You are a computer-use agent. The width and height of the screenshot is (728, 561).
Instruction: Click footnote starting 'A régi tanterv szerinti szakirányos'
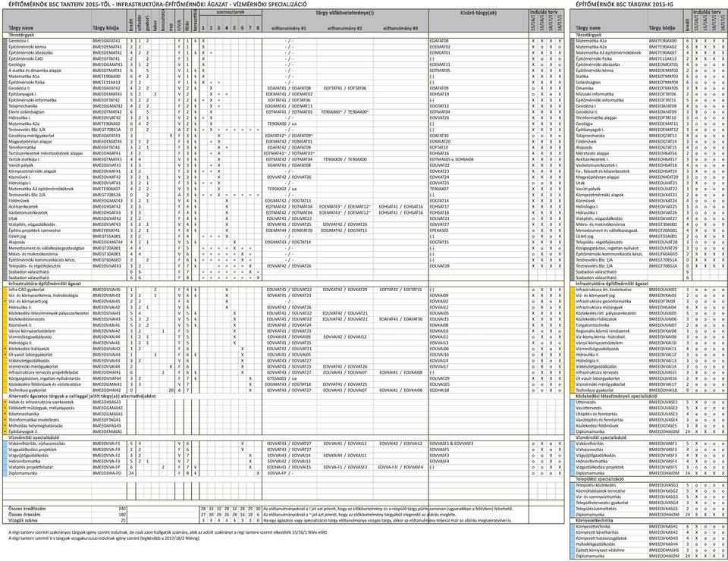[x=168, y=532]
